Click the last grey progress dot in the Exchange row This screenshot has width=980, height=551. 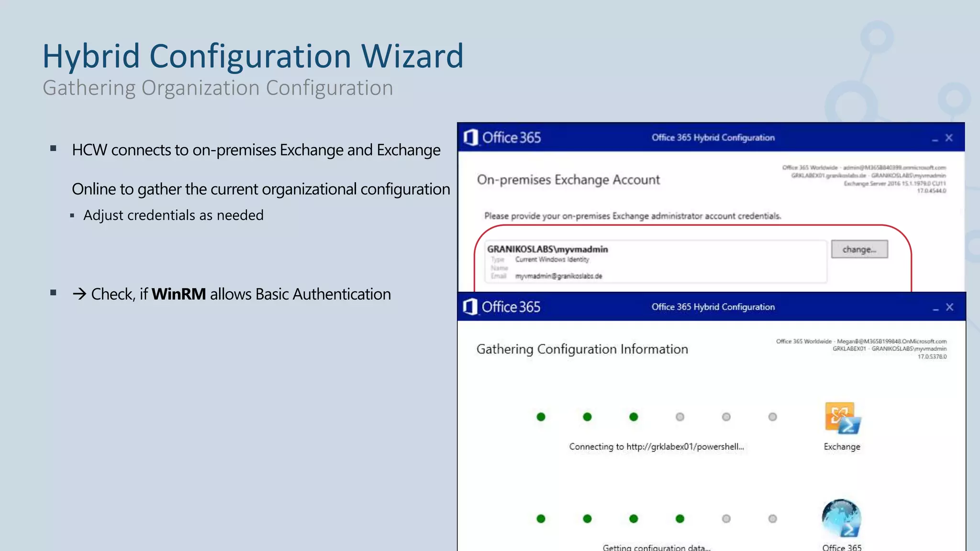[x=773, y=417]
